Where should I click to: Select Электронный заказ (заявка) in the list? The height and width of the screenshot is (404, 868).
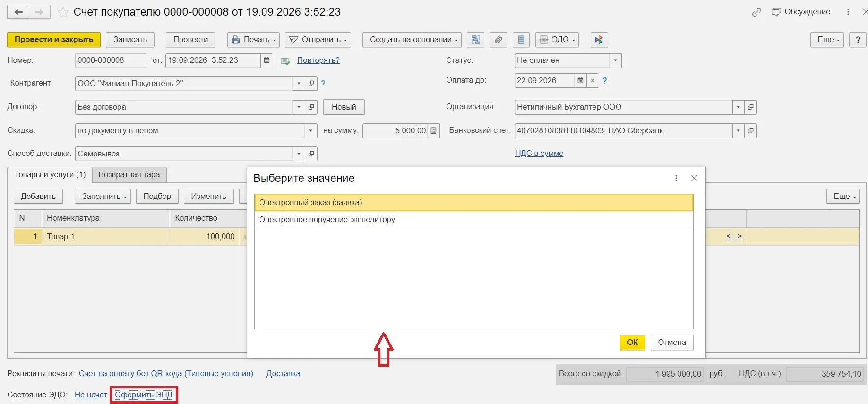pos(473,203)
